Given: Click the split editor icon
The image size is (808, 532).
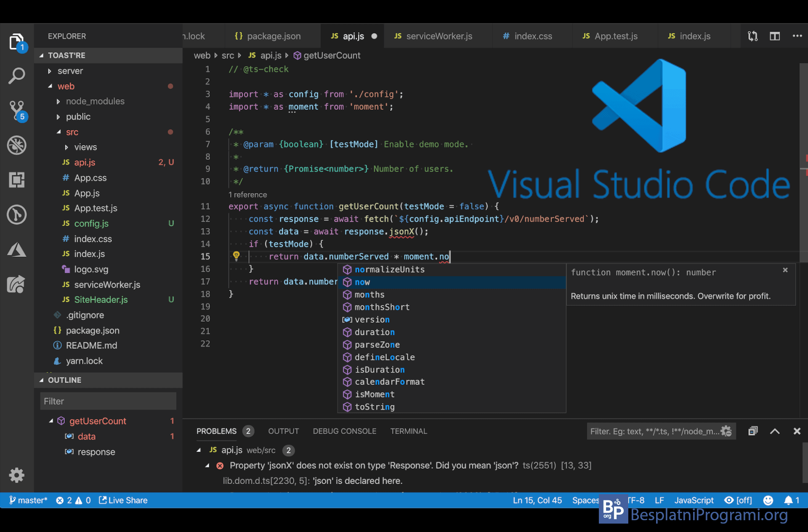Looking at the screenshot, I should [775, 36].
